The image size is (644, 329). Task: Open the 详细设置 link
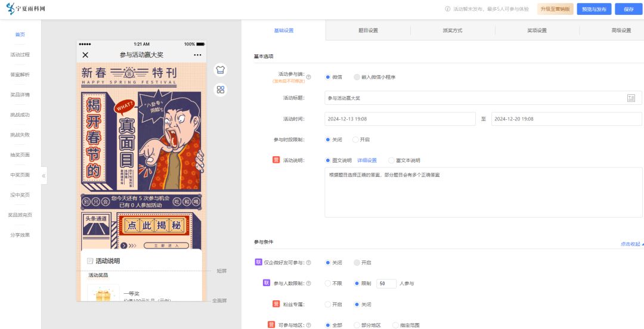pyautogui.click(x=367, y=160)
